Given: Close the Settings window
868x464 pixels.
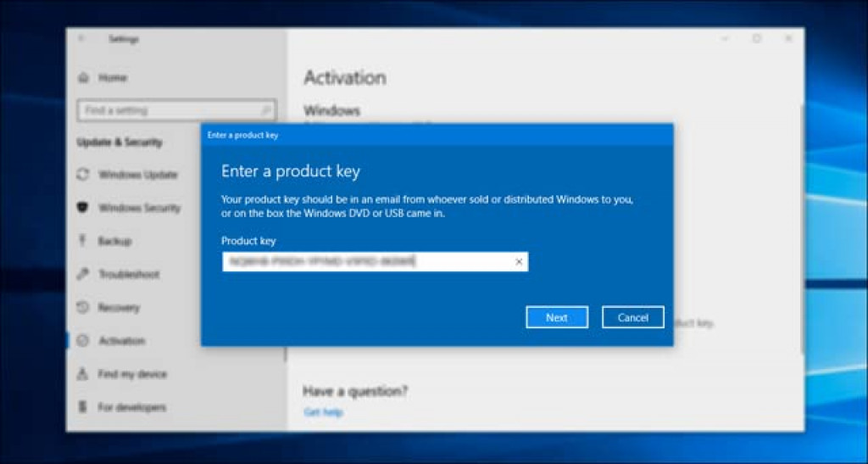Looking at the screenshot, I should (788, 39).
